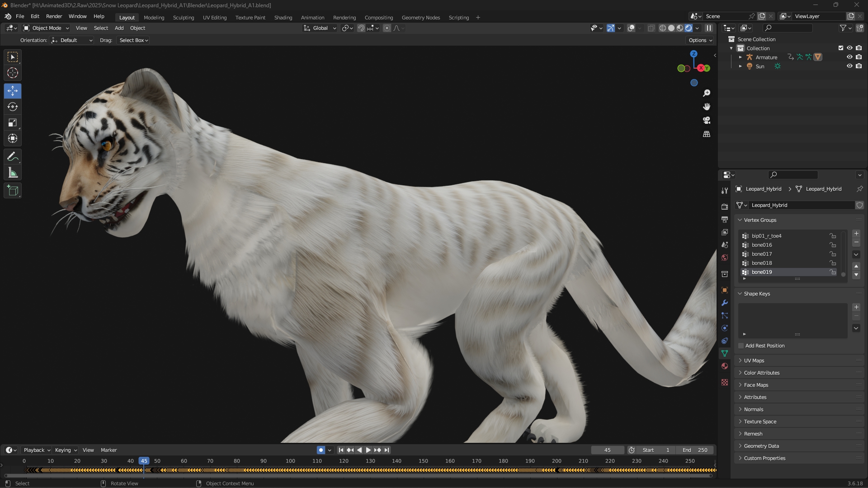Select the Measure ruler tool
Screen dimensions: 868x488
13,173
